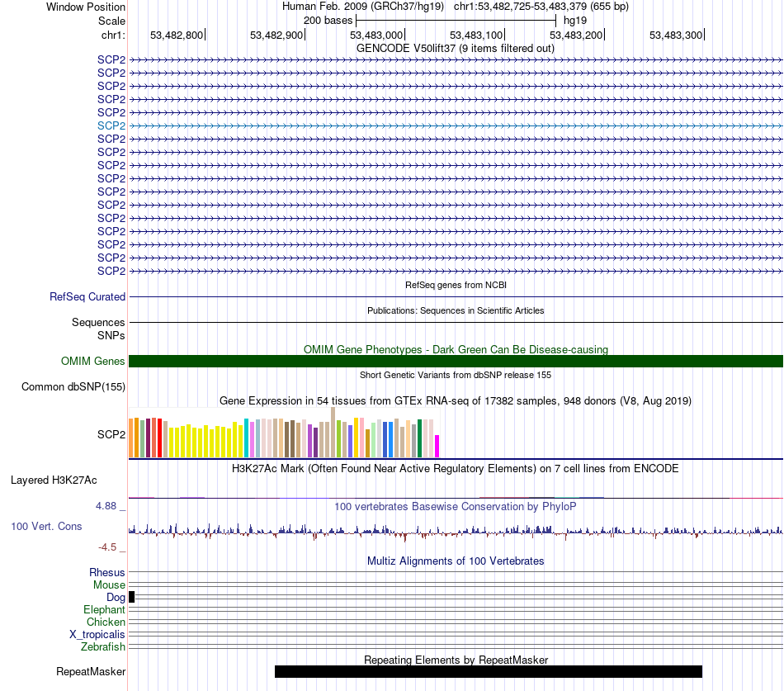
Task: Click the dark green bar in GTEx expression chart
Action: point(419,438)
